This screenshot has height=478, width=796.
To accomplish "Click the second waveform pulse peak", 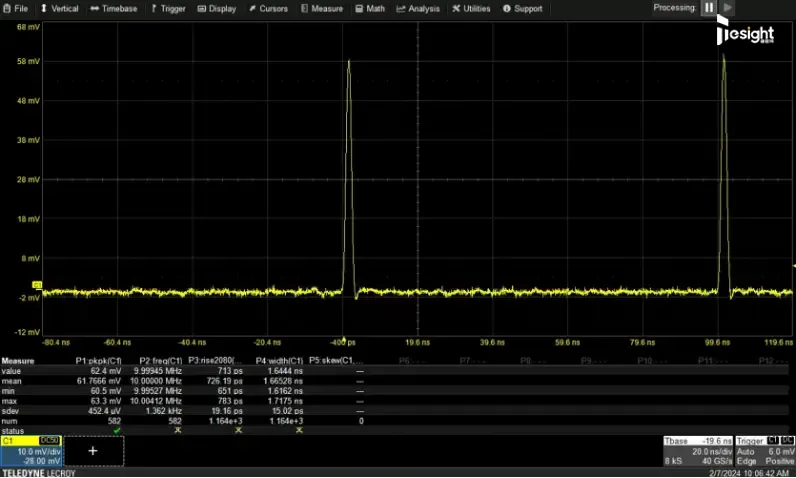I will click(x=724, y=55).
